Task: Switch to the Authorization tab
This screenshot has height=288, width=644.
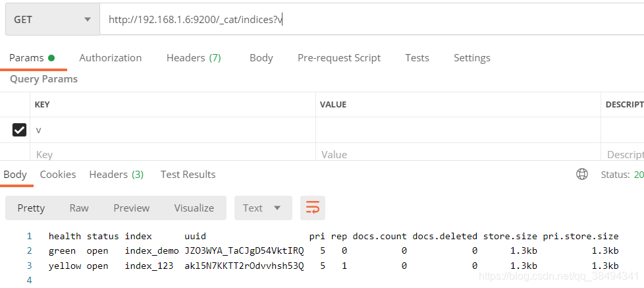Action: coord(111,58)
